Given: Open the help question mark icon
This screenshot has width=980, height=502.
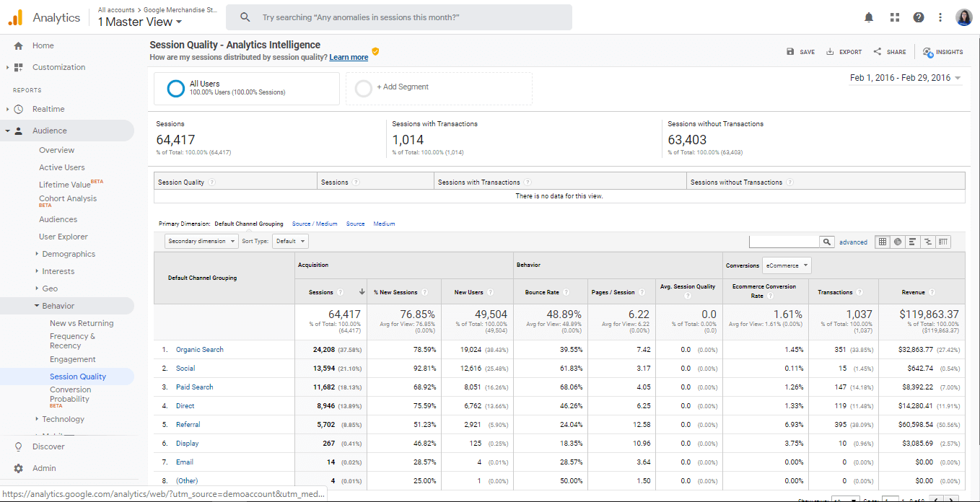Looking at the screenshot, I should tap(919, 17).
